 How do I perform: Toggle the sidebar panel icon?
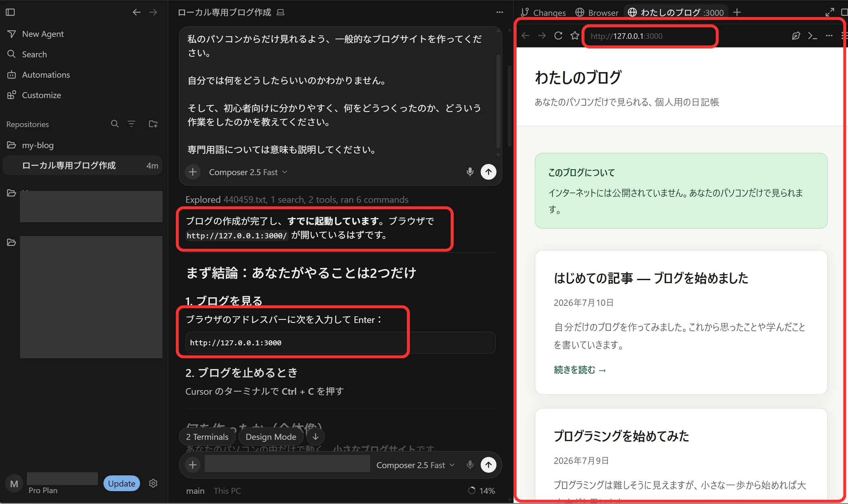pos(10,12)
